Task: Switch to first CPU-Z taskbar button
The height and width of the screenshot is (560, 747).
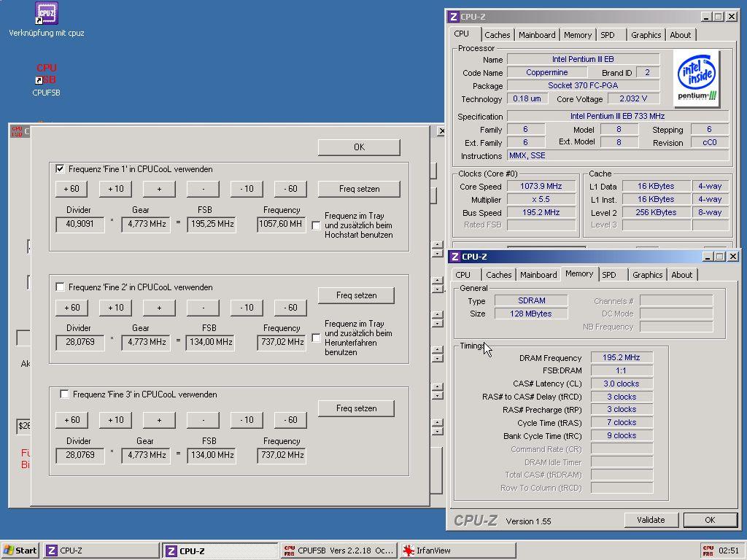Action: coord(101,551)
